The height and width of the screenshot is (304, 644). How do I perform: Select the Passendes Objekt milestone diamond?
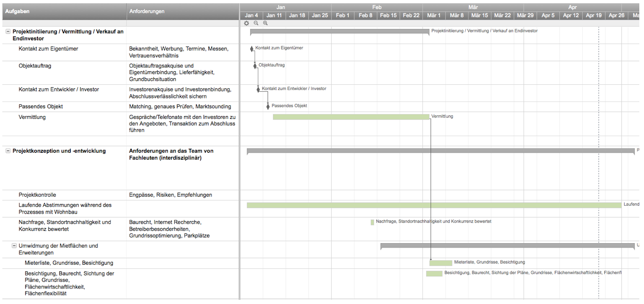pos(268,106)
